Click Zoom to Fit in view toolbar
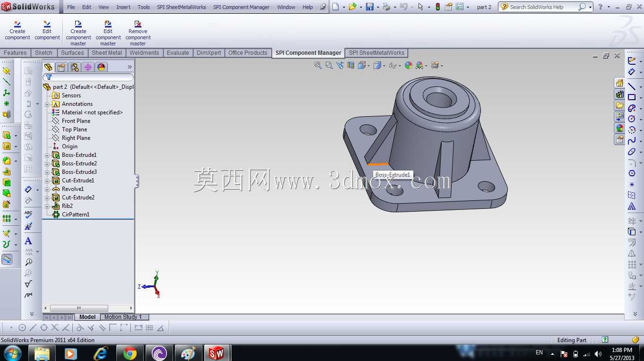Image resolution: width=644 pixels, height=361 pixels. coord(318,65)
